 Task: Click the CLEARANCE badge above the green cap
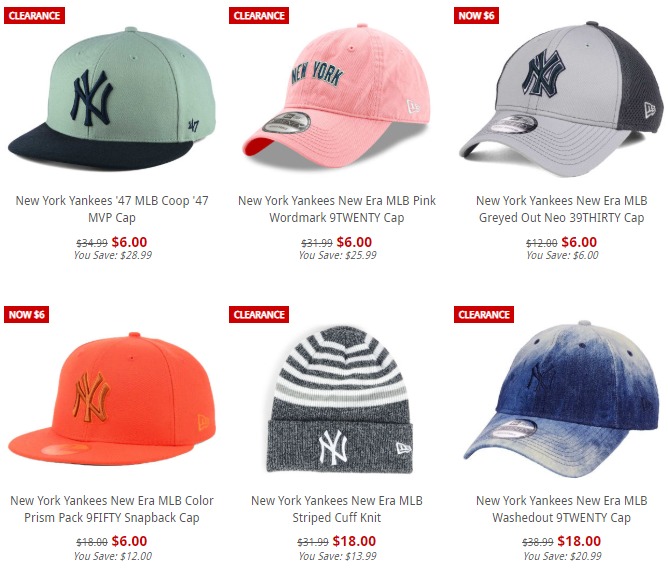click(x=35, y=16)
